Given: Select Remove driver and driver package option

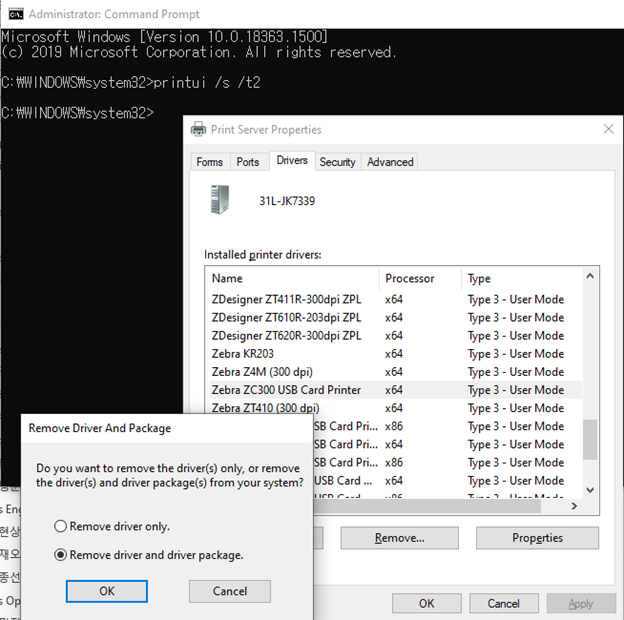Looking at the screenshot, I should tap(61, 555).
